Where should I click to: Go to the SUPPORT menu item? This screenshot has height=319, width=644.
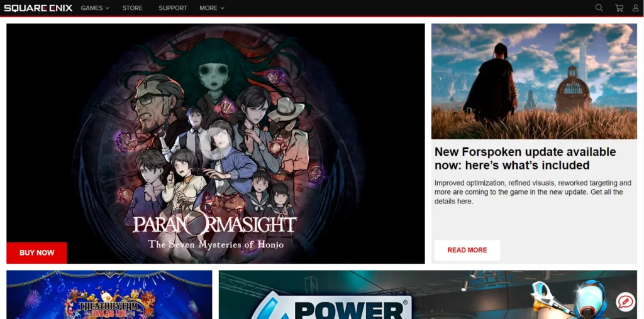(172, 8)
